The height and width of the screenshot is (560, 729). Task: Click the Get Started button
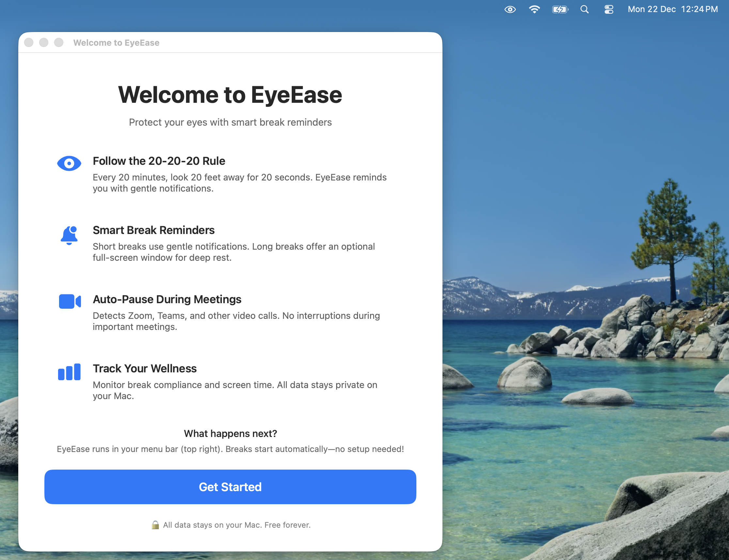tap(230, 487)
